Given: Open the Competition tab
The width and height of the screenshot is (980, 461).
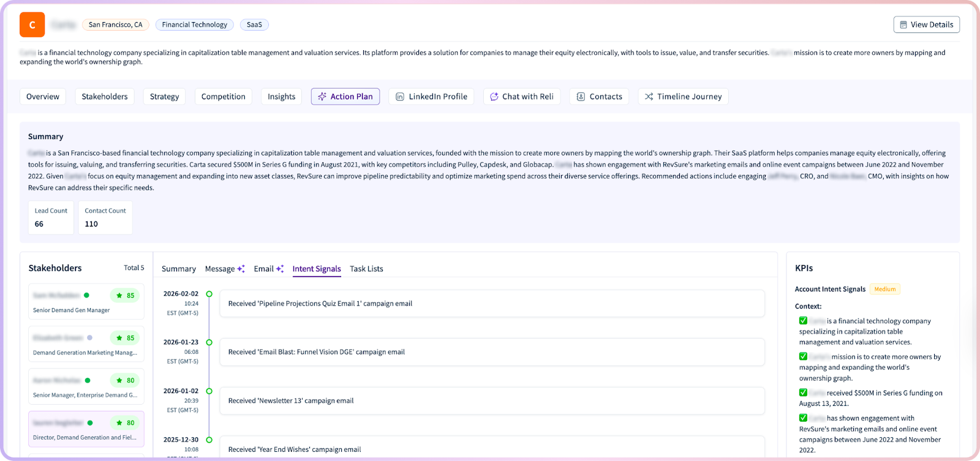Looking at the screenshot, I should (223, 97).
